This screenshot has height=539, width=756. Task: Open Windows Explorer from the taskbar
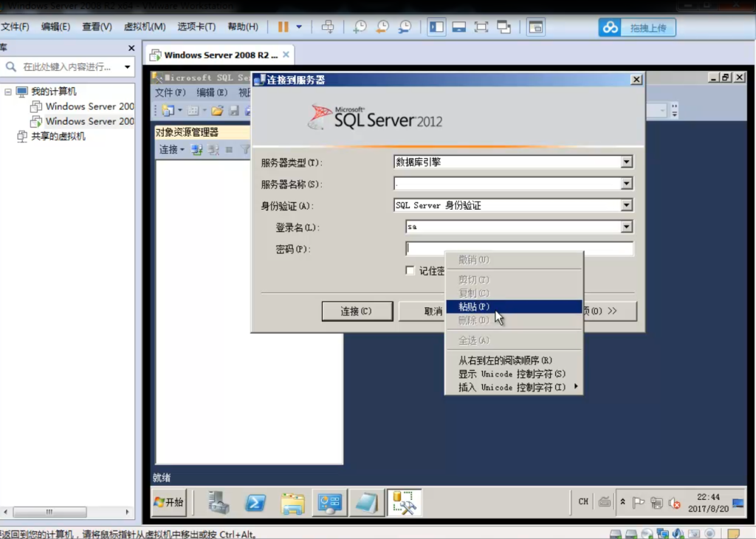point(292,502)
